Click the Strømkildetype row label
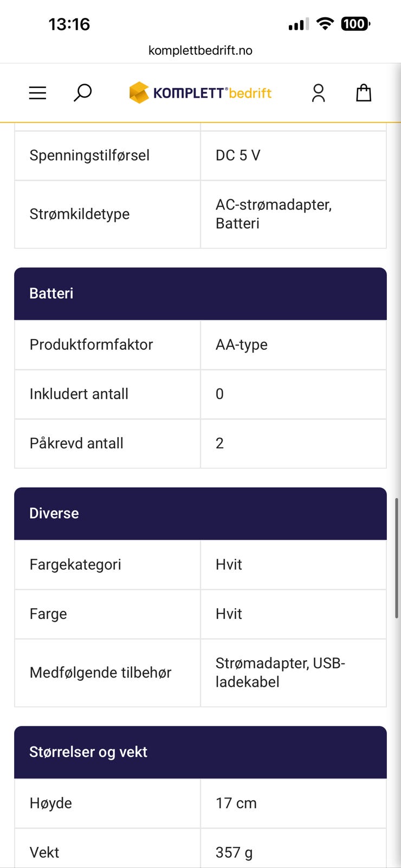The width and height of the screenshot is (401, 868). 80,214
